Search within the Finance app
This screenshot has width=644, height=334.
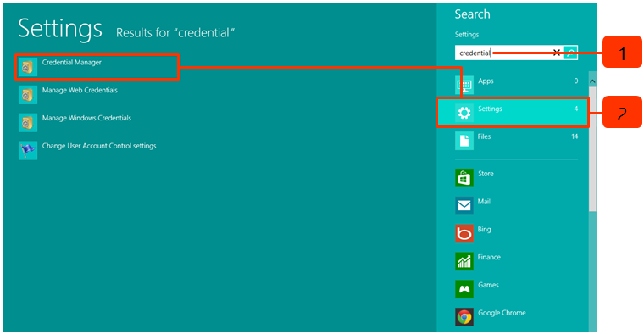pyautogui.click(x=517, y=261)
